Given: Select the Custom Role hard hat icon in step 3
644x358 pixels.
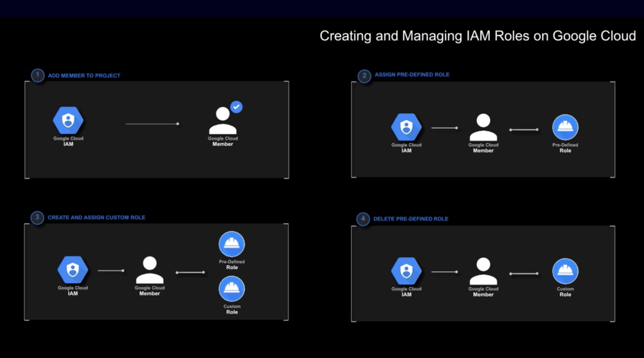Looking at the screenshot, I should 232,289.
